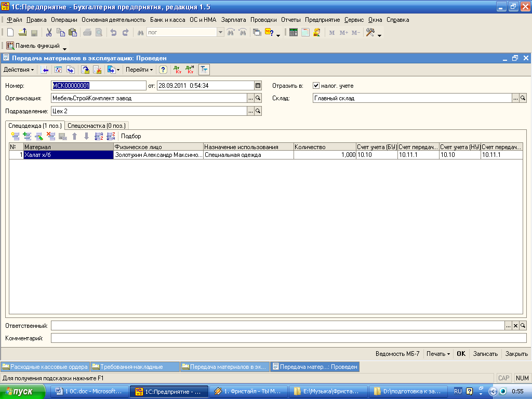
Task: Click the Sort ascending A-Z icon
Action: (99, 137)
